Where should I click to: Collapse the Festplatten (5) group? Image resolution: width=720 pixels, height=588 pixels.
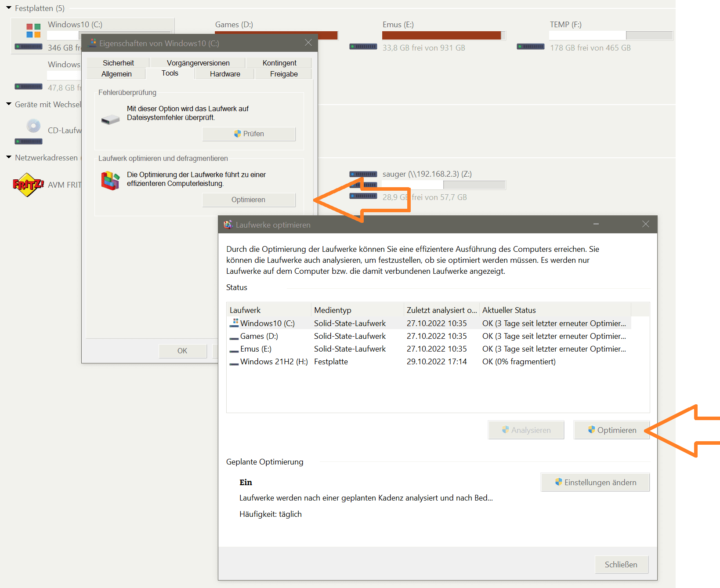point(9,8)
